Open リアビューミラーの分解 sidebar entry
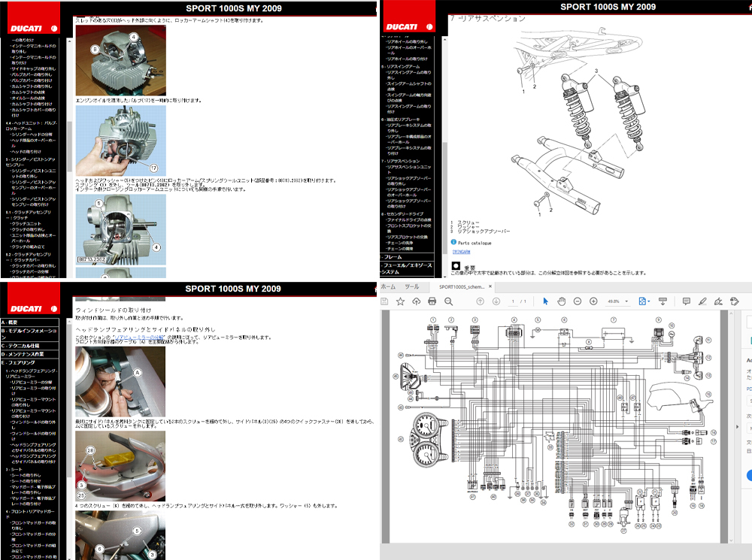Screen dimensions: 752x560 coord(32,382)
